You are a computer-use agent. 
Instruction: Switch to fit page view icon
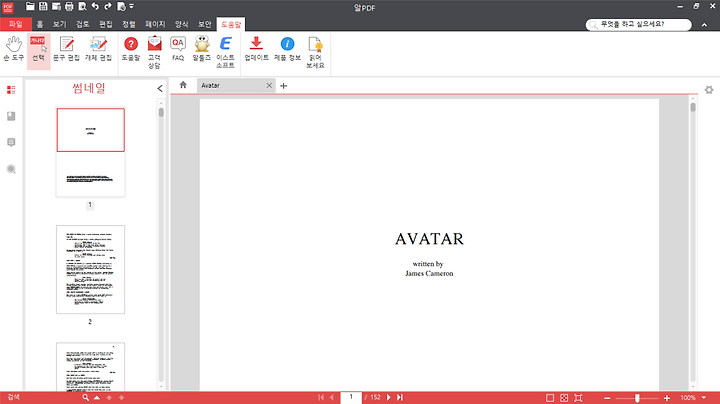click(564, 398)
